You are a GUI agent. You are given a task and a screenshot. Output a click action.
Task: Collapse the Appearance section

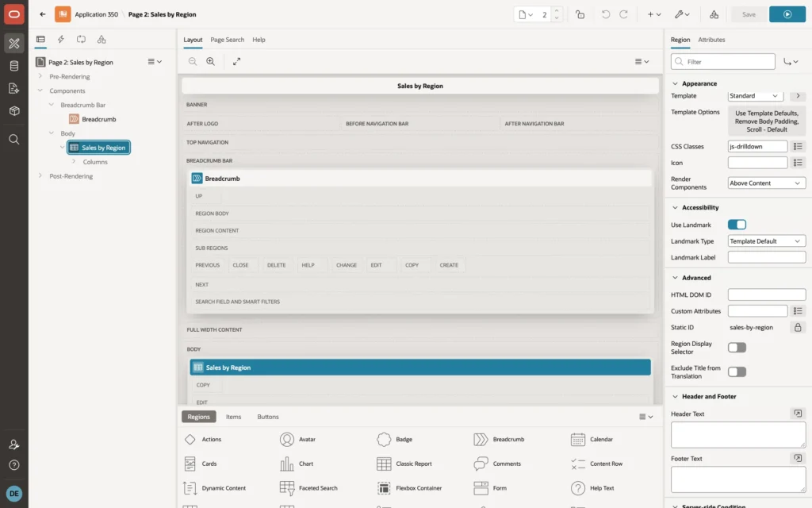coord(675,83)
